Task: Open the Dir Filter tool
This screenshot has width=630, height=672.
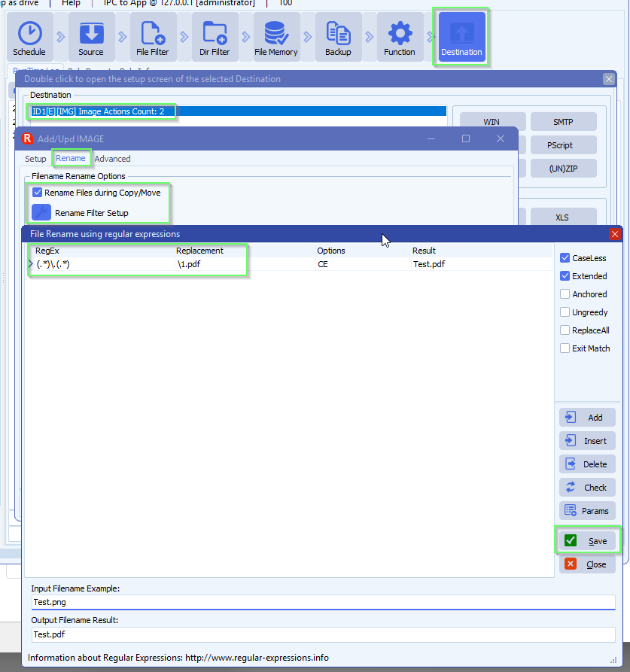Action: pos(215,36)
